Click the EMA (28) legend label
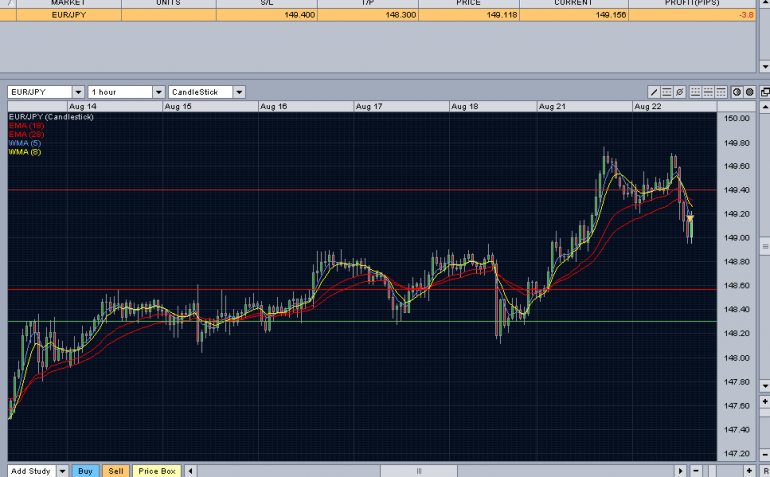Image resolution: width=770 pixels, height=477 pixels. point(26,135)
